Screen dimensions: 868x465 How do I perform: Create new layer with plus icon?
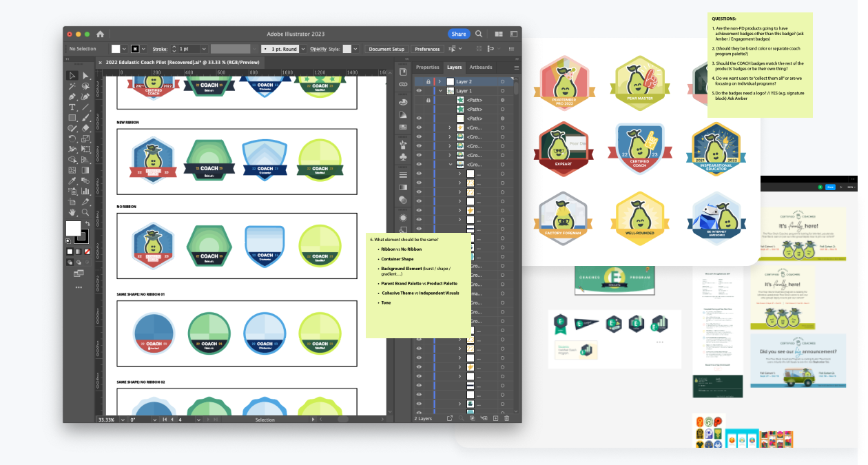point(495,418)
